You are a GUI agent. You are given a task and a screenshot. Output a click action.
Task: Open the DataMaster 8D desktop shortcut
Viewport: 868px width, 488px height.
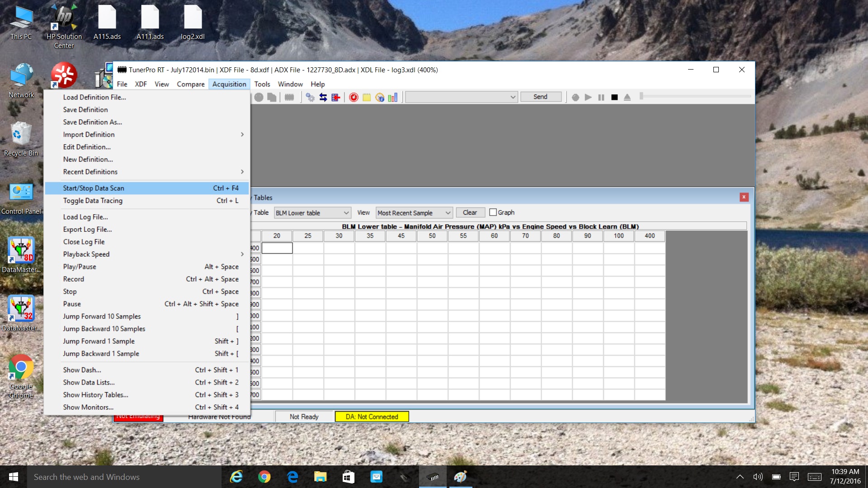pyautogui.click(x=21, y=255)
